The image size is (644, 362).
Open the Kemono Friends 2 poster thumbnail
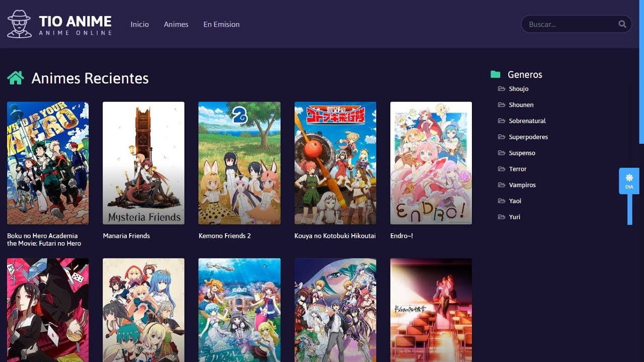point(239,163)
